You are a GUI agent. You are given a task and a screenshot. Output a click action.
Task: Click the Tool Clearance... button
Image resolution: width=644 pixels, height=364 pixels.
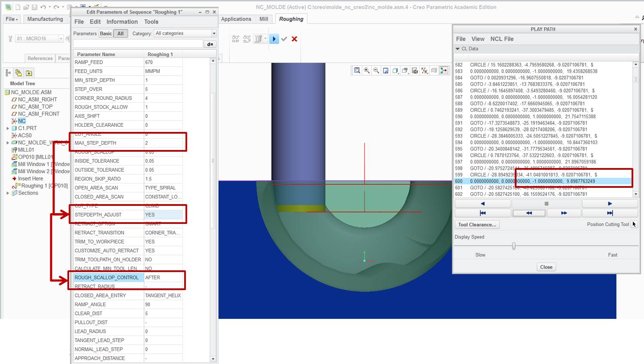pyautogui.click(x=477, y=224)
